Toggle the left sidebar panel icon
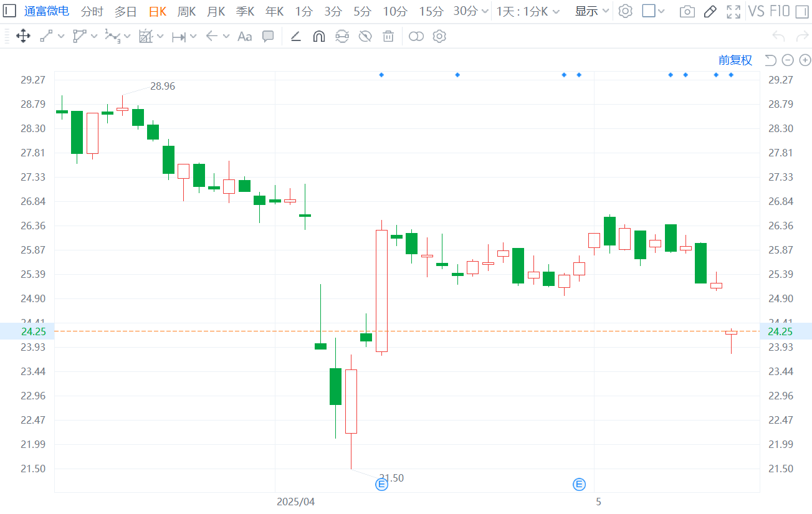 coord(10,11)
